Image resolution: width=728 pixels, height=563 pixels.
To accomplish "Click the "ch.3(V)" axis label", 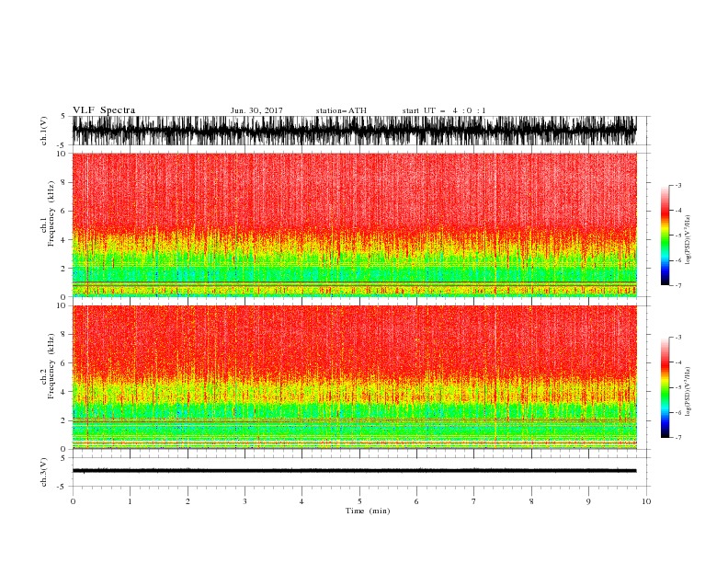I will point(44,472).
